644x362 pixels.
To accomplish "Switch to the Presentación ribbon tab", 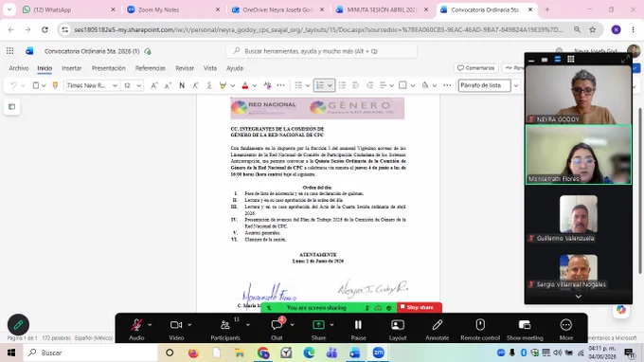I will click(x=108, y=68).
